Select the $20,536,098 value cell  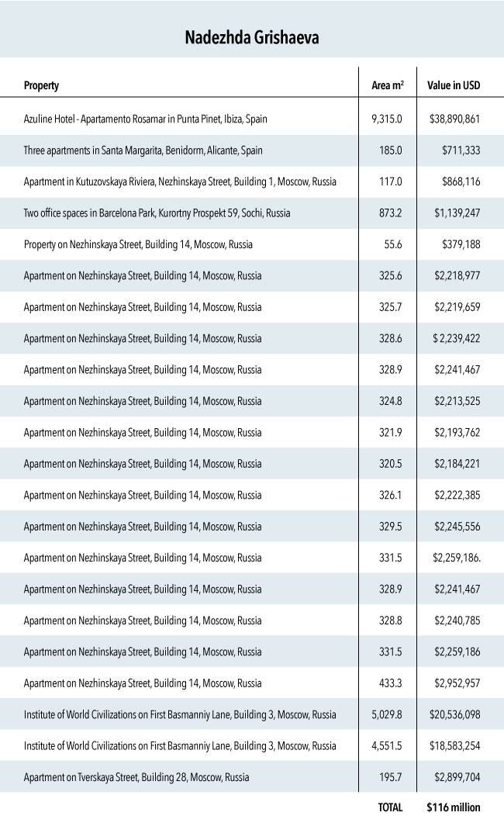[454, 714]
